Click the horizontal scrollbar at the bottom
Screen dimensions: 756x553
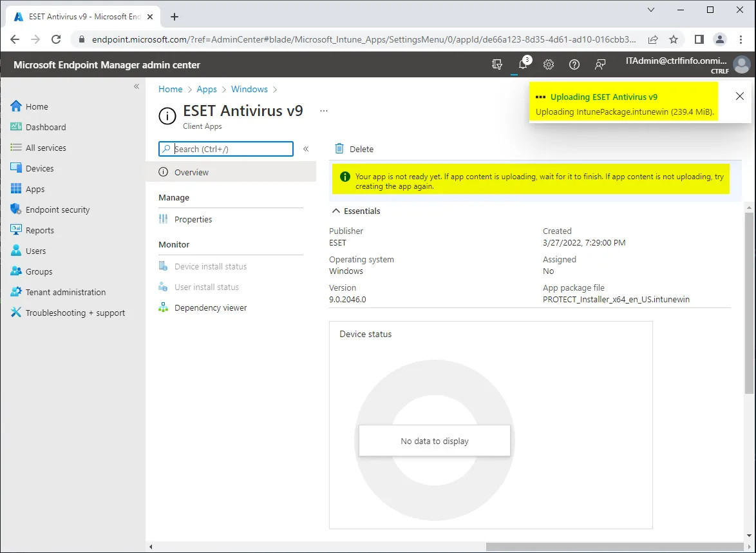[x=614, y=547]
